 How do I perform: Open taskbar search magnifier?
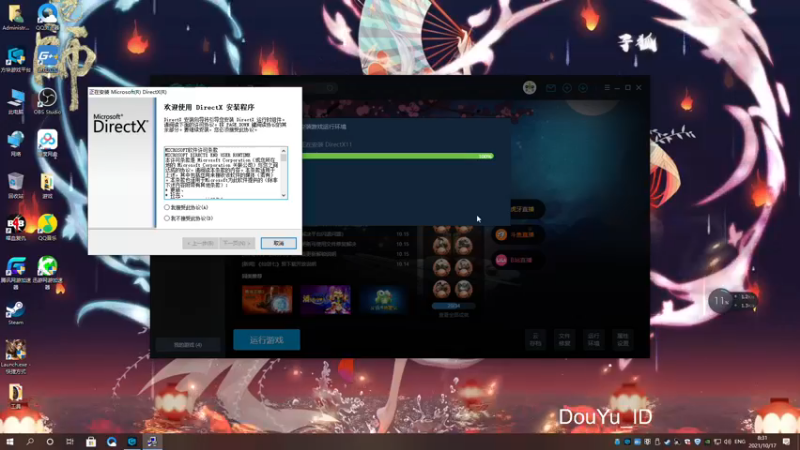pyautogui.click(x=30, y=441)
